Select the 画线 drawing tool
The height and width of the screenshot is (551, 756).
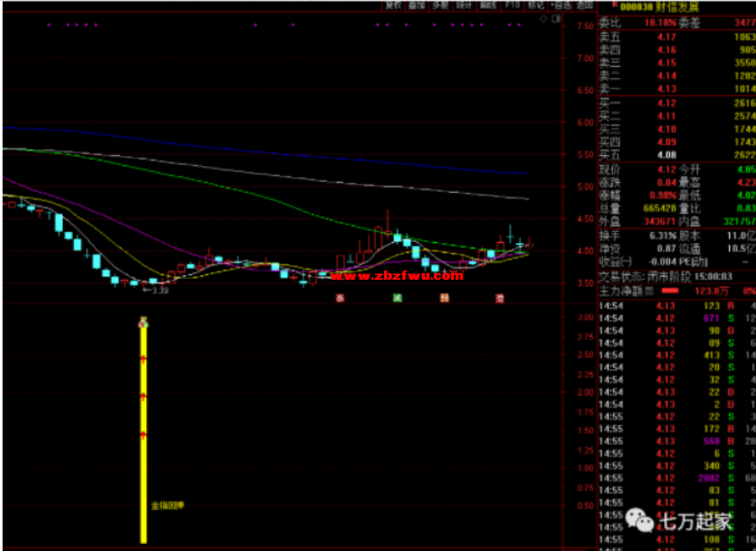click(488, 5)
